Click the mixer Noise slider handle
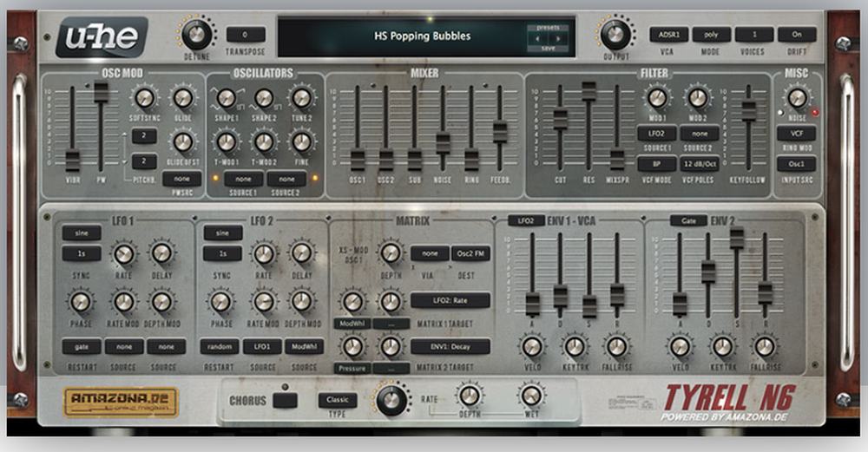 click(x=443, y=143)
